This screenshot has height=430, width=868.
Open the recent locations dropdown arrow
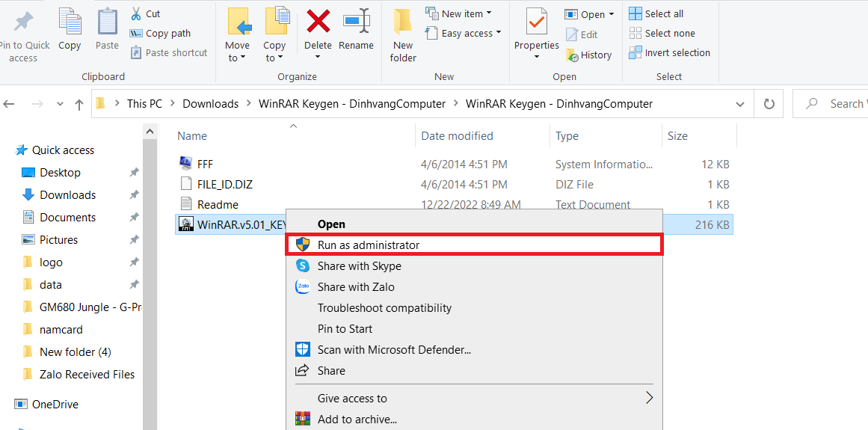tap(60, 104)
